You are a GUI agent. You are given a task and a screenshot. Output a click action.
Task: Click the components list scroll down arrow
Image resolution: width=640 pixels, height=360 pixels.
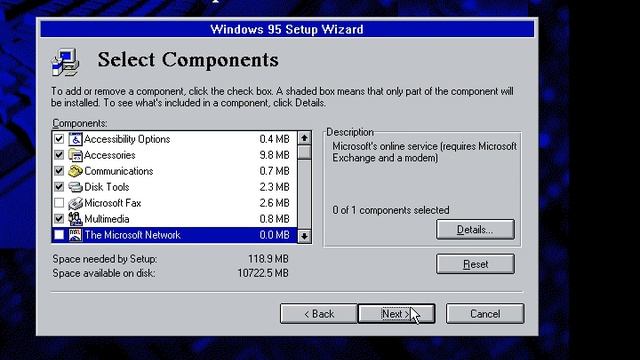304,236
